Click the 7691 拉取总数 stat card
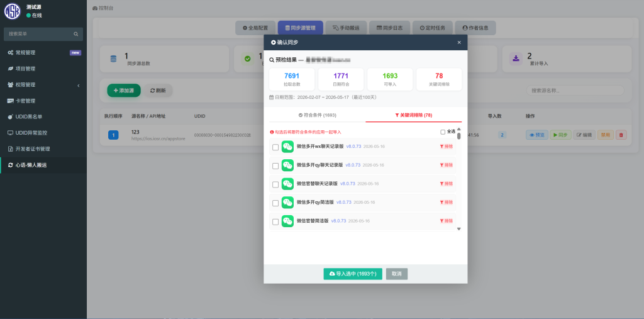 point(292,79)
